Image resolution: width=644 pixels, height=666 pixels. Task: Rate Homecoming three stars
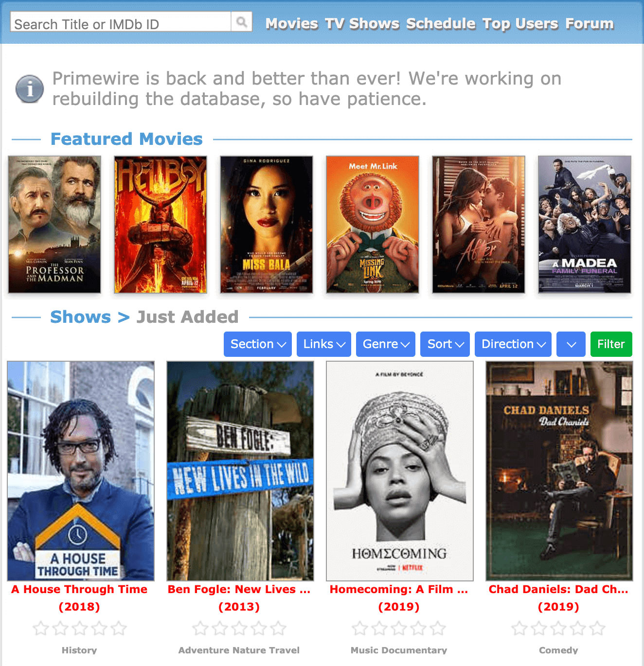[399, 629]
